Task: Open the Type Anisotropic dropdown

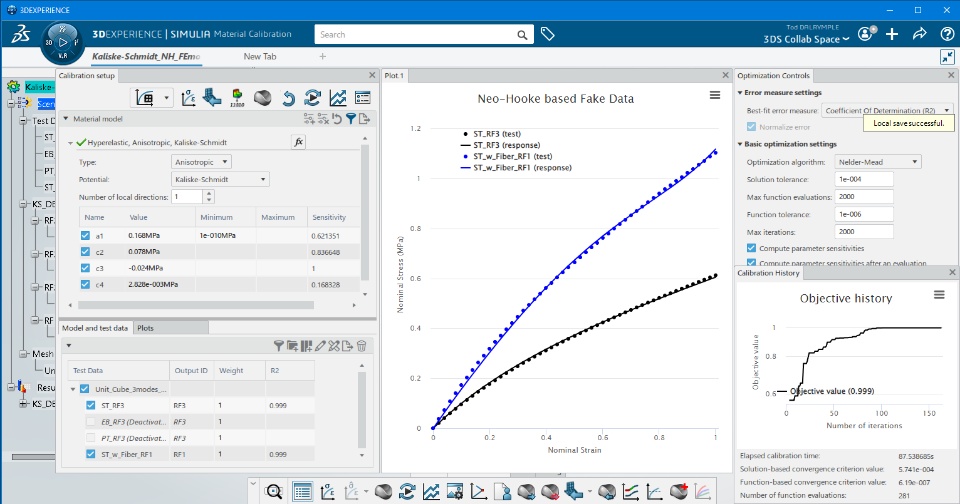Action: 201,162
